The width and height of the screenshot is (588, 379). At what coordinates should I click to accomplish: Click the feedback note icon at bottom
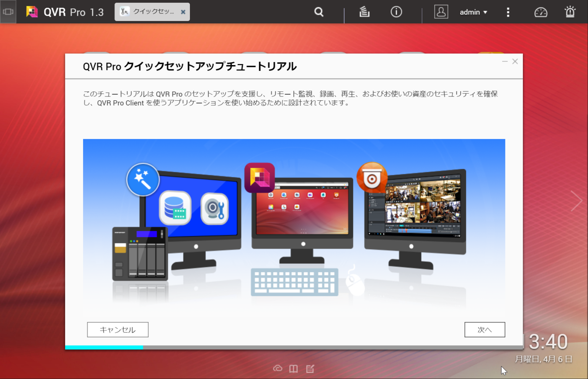[310, 369]
